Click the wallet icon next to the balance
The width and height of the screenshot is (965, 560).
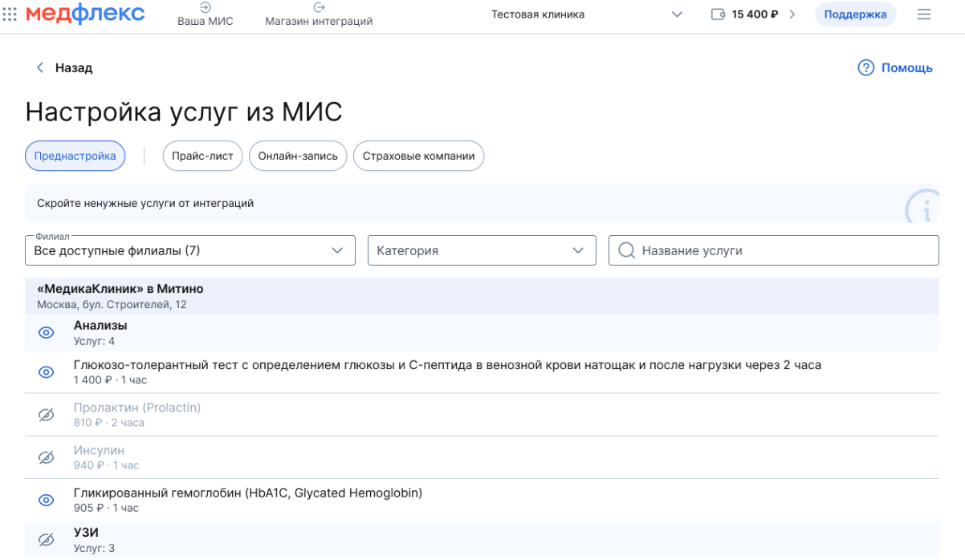pos(719,14)
